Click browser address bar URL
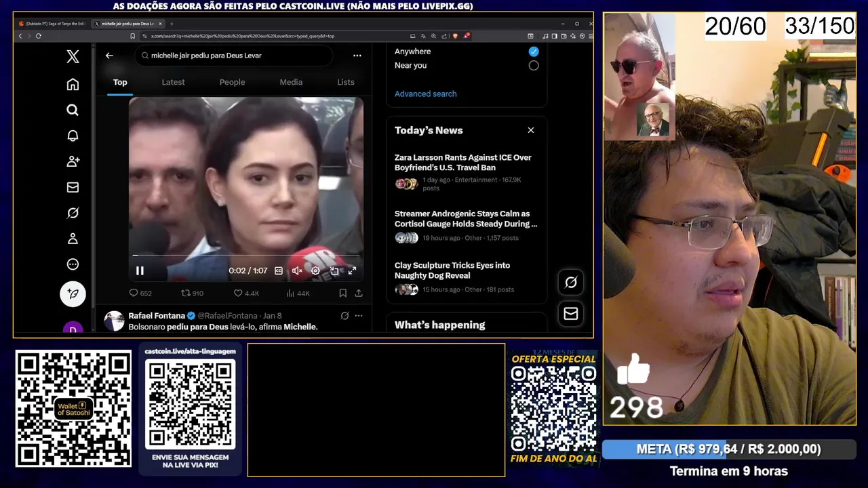Image resolution: width=868 pixels, height=488 pixels. click(x=242, y=36)
